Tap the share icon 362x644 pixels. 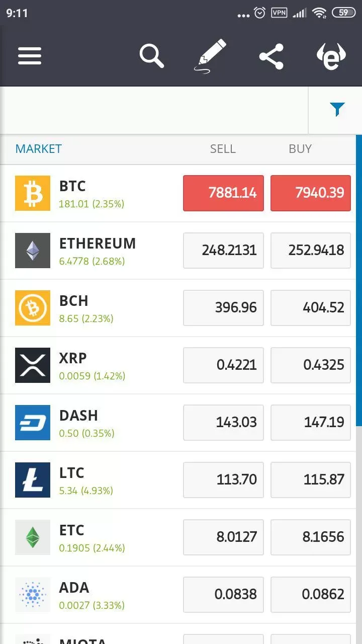(271, 56)
